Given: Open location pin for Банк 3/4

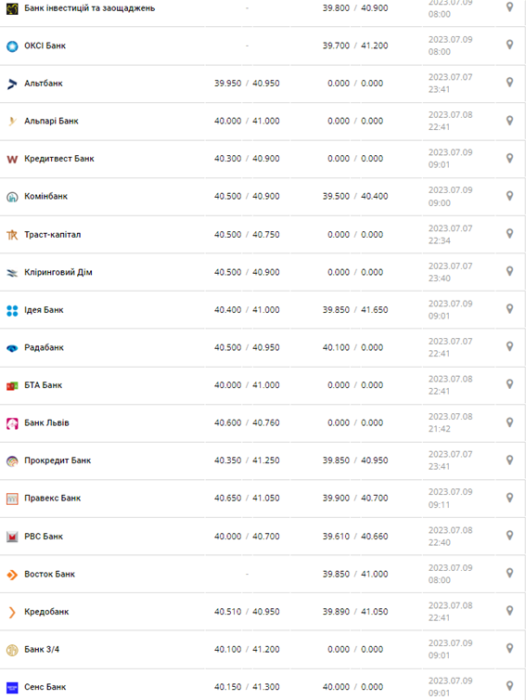Looking at the screenshot, I should pos(509,648).
